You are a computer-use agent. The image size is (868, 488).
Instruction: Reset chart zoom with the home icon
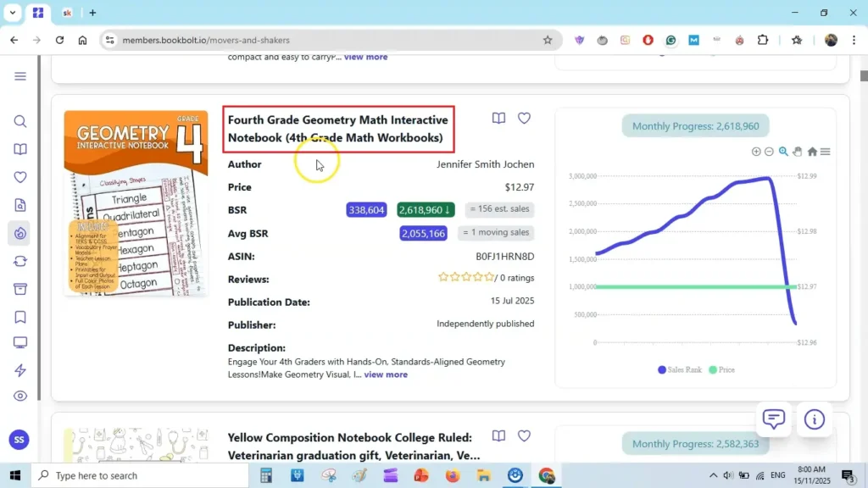[812, 152]
